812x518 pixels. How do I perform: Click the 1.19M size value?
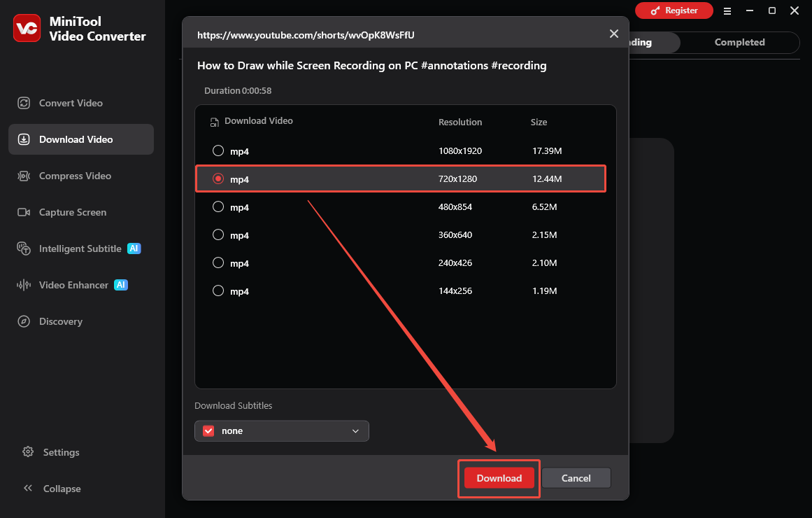544,291
